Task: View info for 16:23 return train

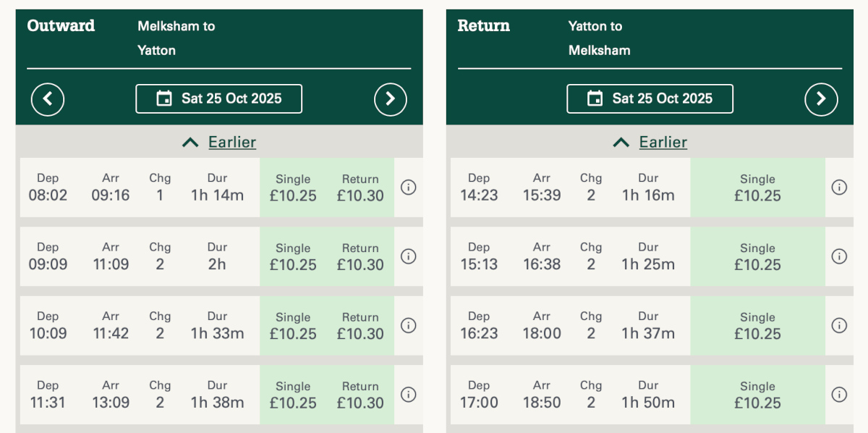Action: click(x=839, y=326)
